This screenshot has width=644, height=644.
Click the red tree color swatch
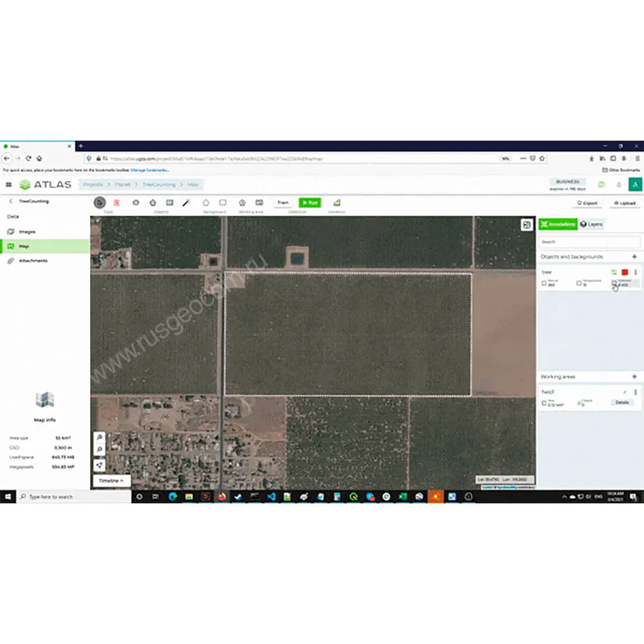click(x=625, y=273)
